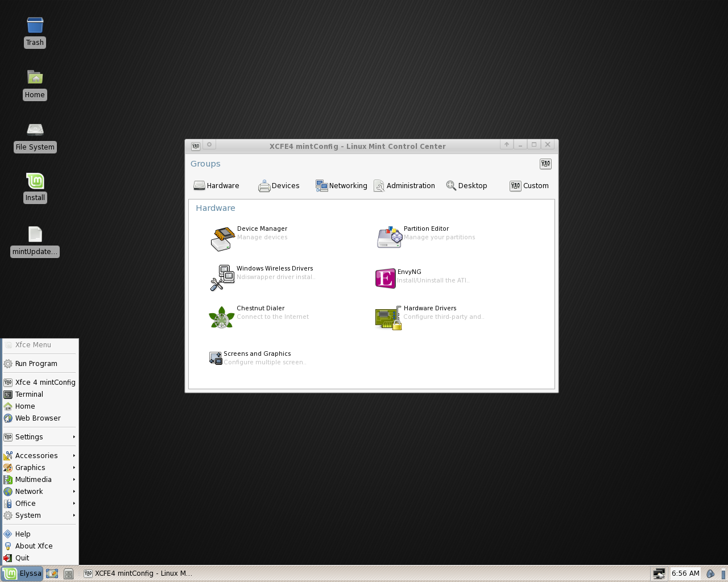Expand Multimedia submenu
The width and height of the screenshot is (728, 582).
click(x=40, y=480)
